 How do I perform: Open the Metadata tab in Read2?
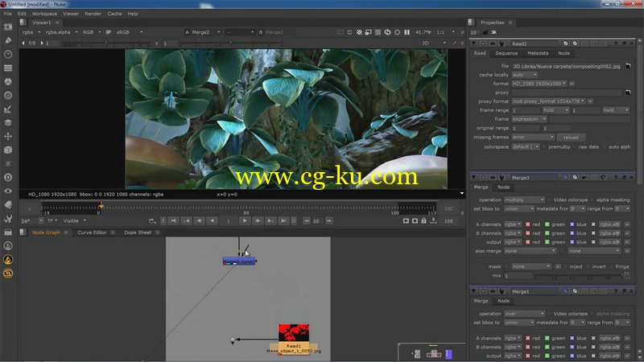pyautogui.click(x=538, y=53)
